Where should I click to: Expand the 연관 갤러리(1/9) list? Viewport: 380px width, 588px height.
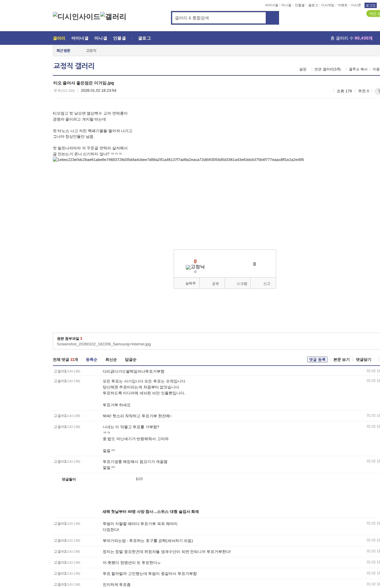coord(327,69)
